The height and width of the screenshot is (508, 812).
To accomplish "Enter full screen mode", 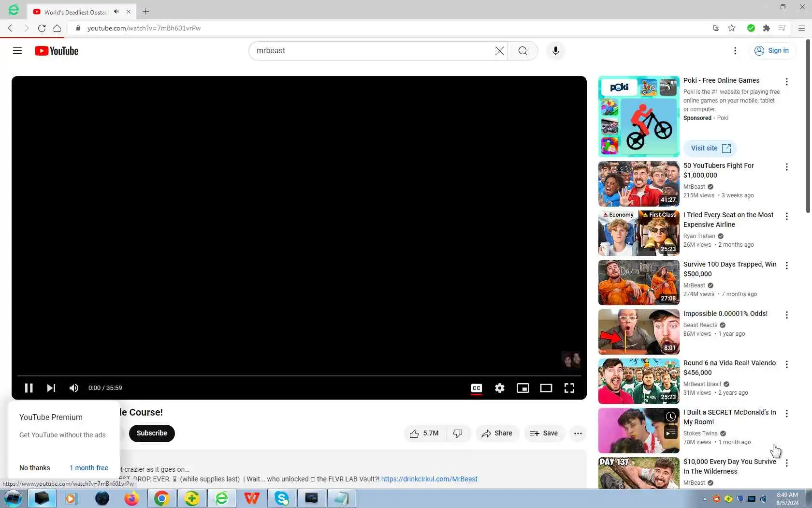I will click(x=569, y=388).
